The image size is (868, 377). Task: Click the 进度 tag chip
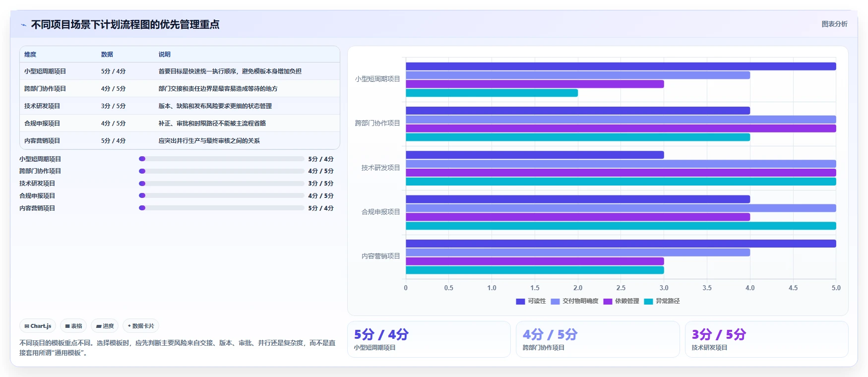[105, 326]
